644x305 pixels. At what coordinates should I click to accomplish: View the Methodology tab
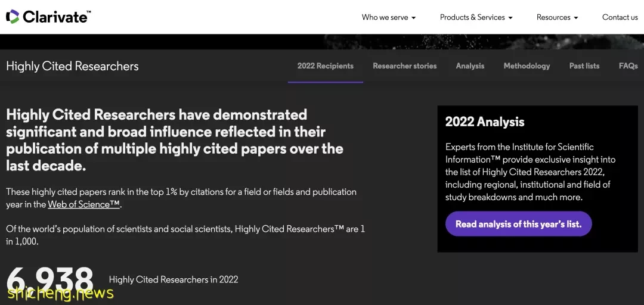527,66
